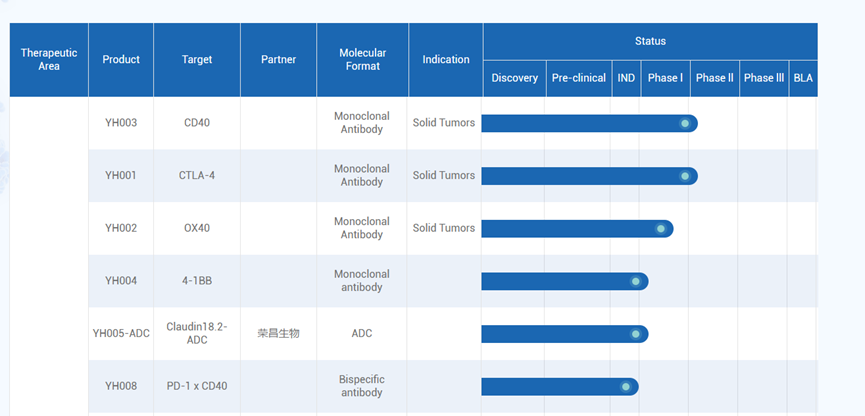Click the PD-1 x CD40 target cell
The width and height of the screenshot is (865, 416).
197,387
